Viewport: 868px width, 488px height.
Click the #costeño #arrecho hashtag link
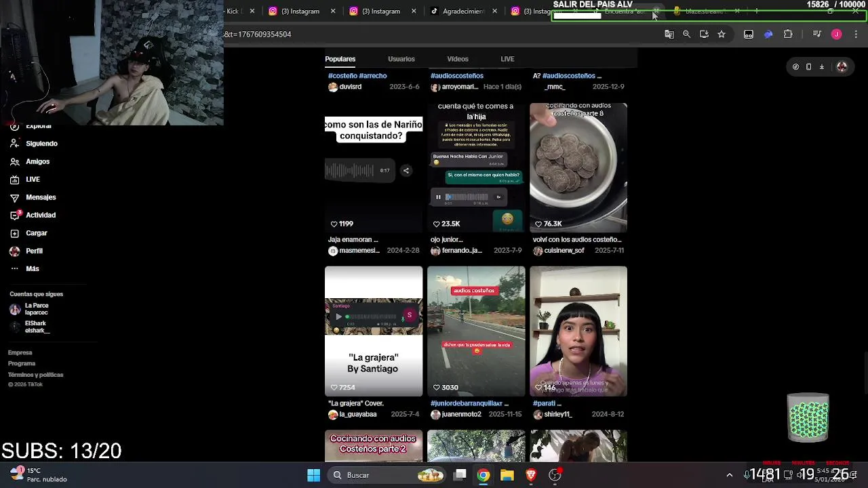click(x=357, y=76)
